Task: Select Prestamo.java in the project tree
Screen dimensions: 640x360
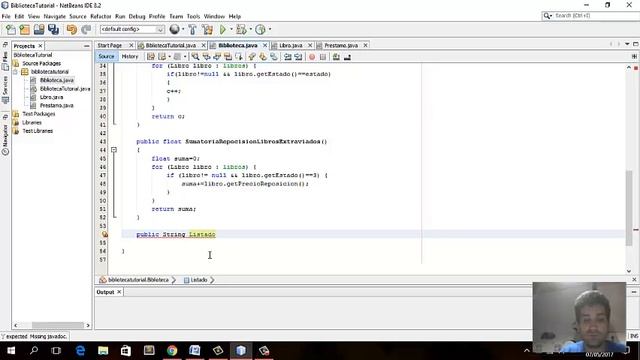Action: (x=56, y=106)
